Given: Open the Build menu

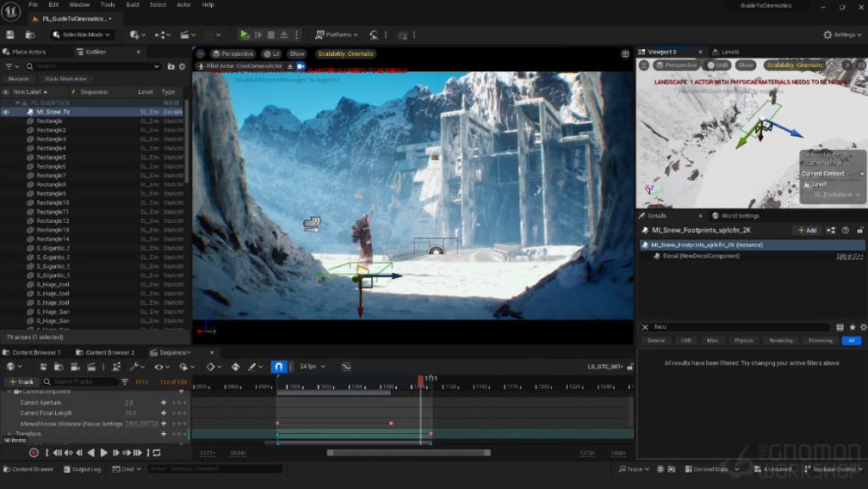Looking at the screenshot, I should coord(132,5).
